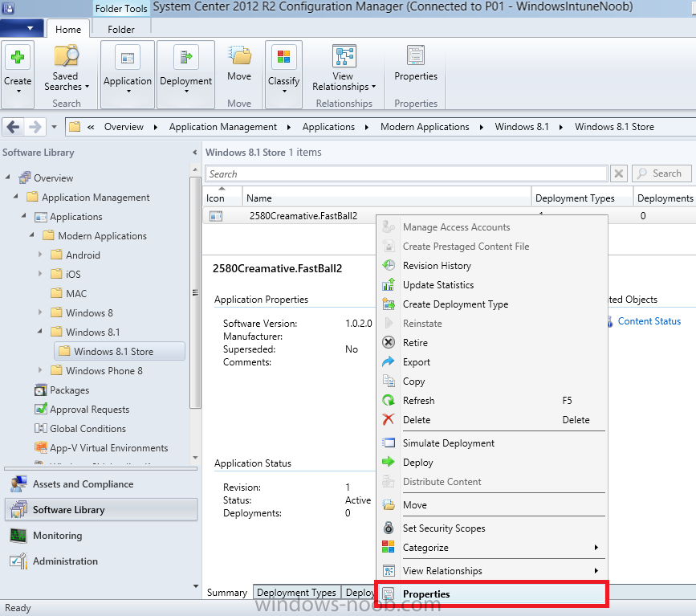The height and width of the screenshot is (616, 696).
Task: Collapse the Overview tree node
Action: pos(7,177)
